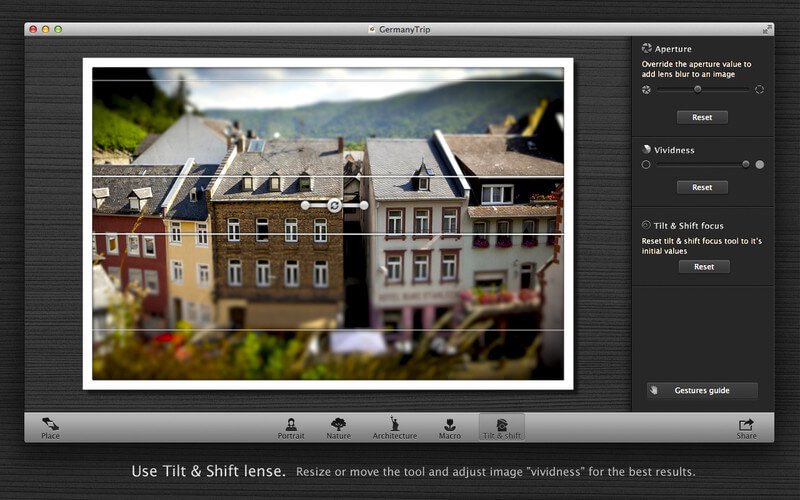Reset the Aperture value
Image resolution: width=800 pixels, height=500 pixels.
point(702,117)
